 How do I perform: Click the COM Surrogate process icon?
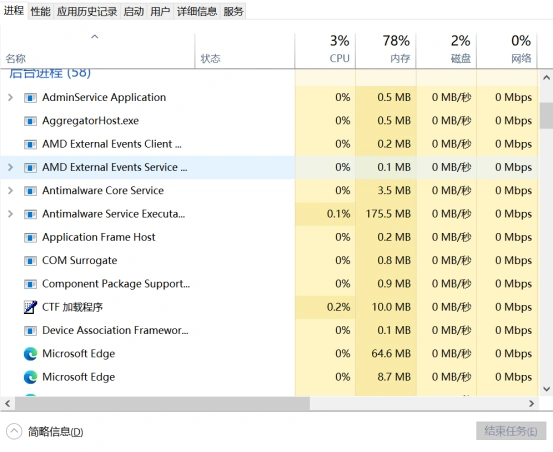[x=30, y=261]
